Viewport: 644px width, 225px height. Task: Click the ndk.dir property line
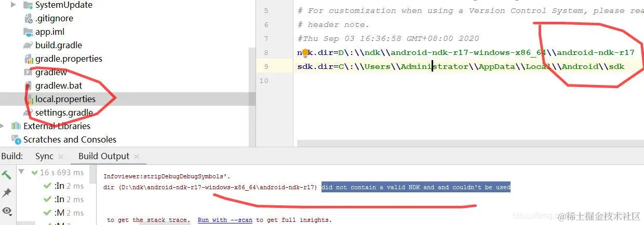pos(466,52)
